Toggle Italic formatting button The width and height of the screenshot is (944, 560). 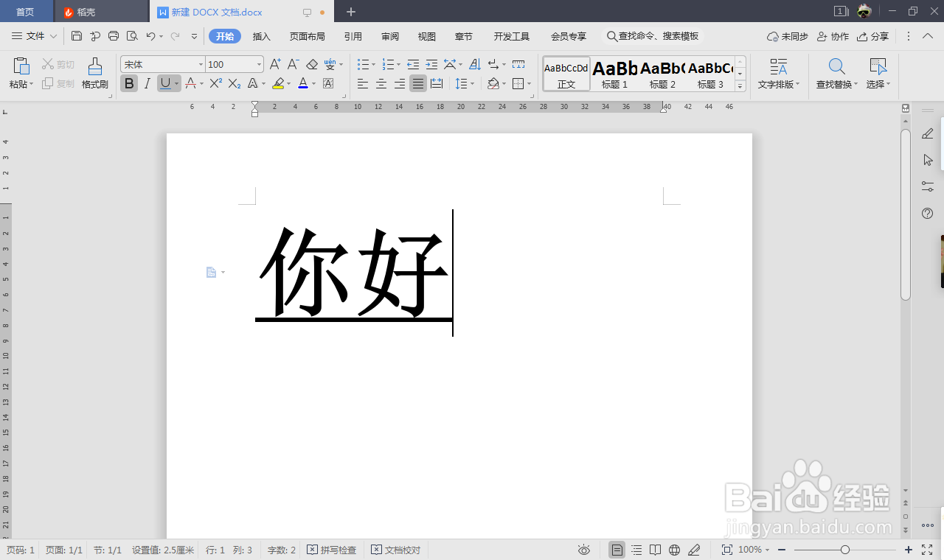147,84
